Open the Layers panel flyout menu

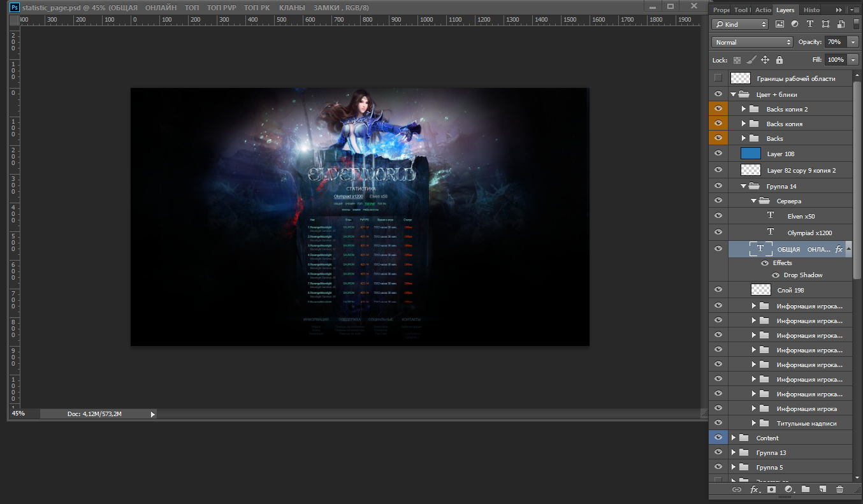[x=855, y=10]
